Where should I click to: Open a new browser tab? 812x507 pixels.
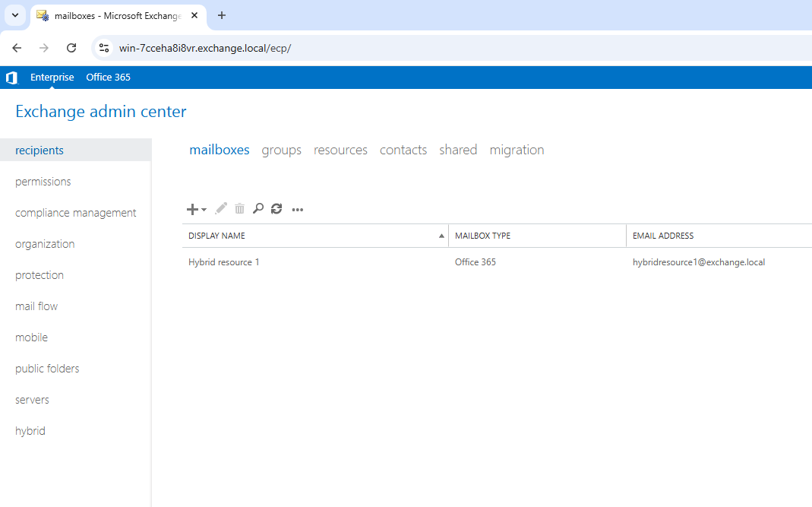[222, 15]
